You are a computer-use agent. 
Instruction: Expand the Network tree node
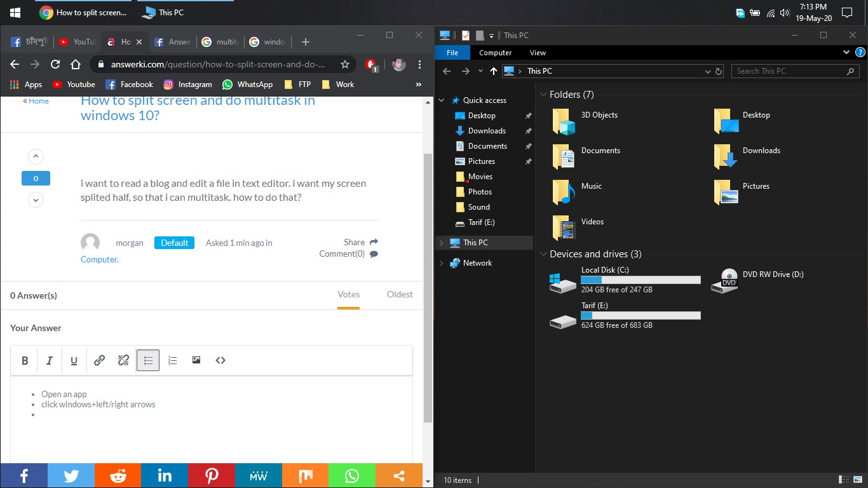(442, 263)
